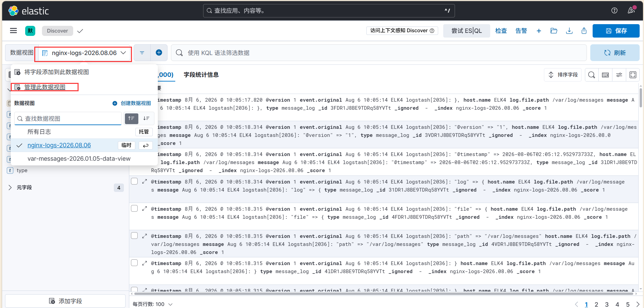
Task: Open the 排序字段 sort fields control
Action: click(x=563, y=75)
